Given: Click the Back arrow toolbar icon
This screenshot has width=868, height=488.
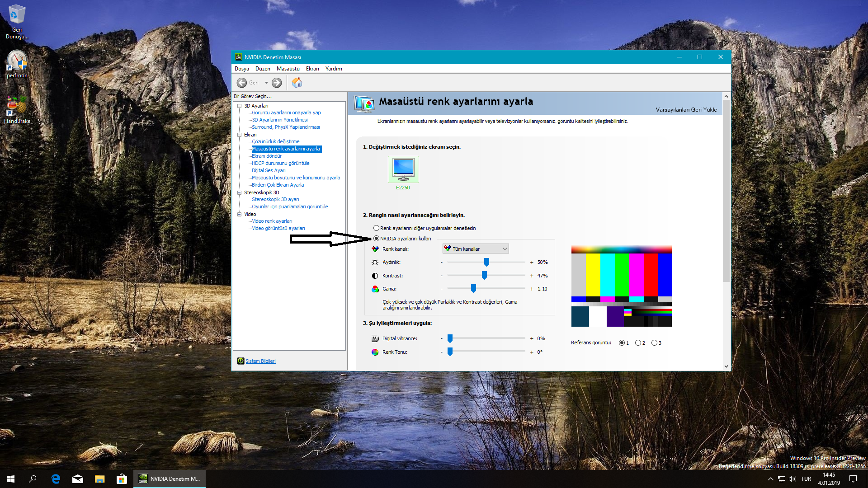Looking at the screenshot, I should pos(242,83).
